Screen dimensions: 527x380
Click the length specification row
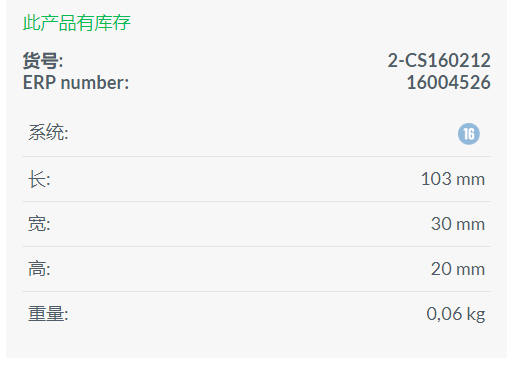coord(256,179)
